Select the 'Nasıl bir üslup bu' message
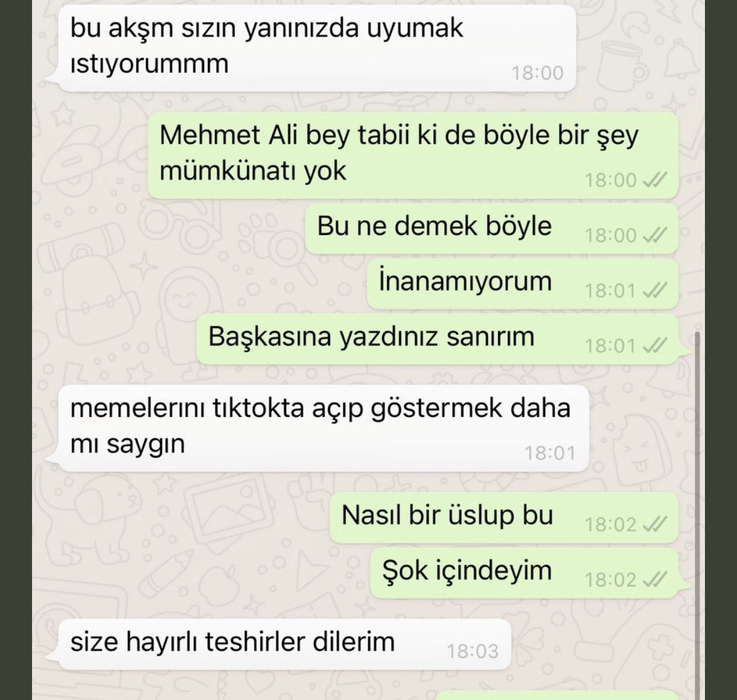 504,518
